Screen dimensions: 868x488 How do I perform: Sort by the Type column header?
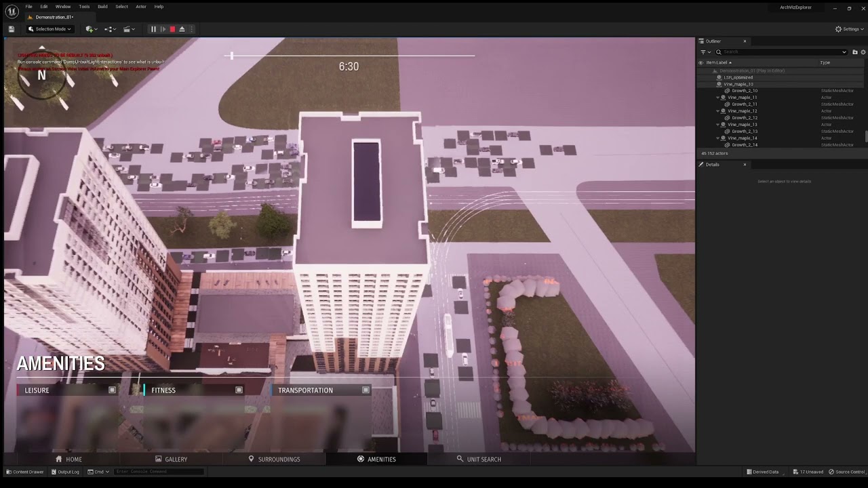pyautogui.click(x=825, y=62)
